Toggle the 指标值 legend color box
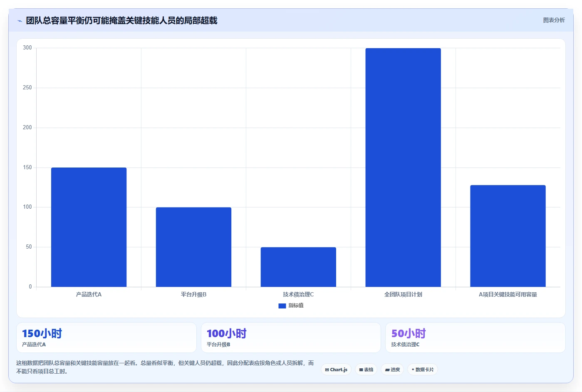The width and height of the screenshot is (582, 392). point(282,306)
